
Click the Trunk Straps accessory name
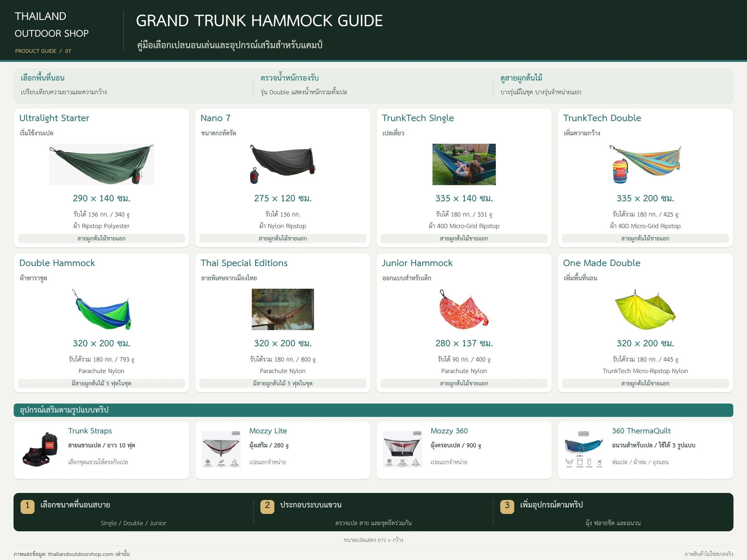pyautogui.click(x=90, y=431)
